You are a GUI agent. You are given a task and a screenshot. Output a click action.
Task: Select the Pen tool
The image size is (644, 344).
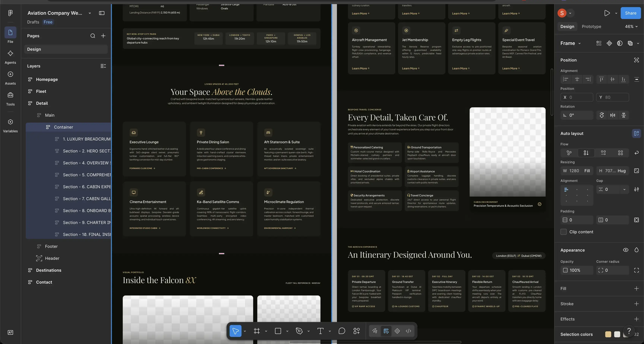click(x=299, y=331)
